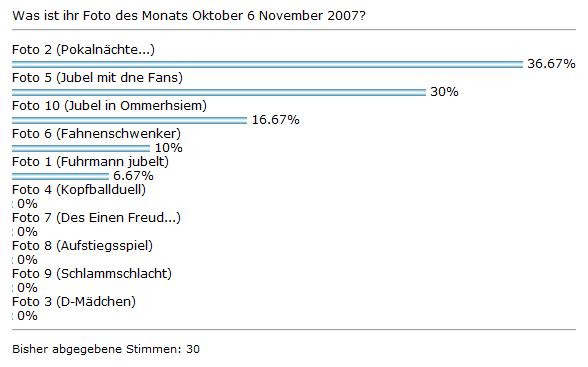Select the Foto 10 (Jubel in Ommerhsiem) label

(110, 106)
